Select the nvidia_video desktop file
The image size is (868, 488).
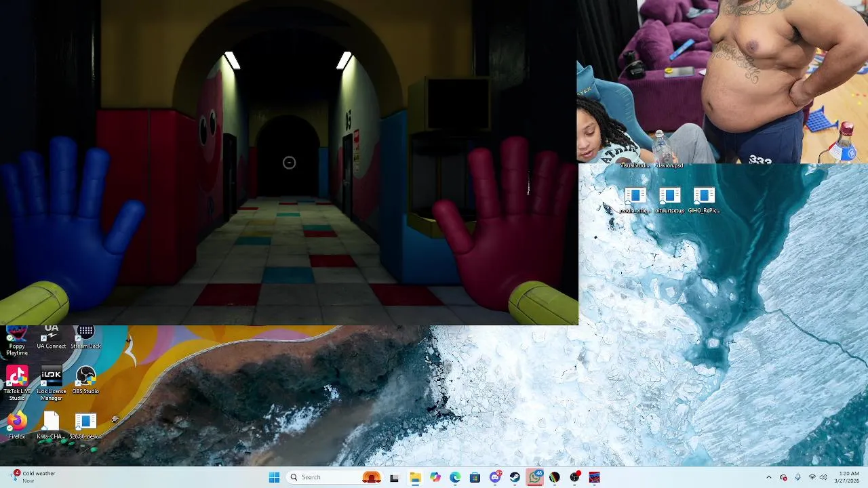point(635,201)
